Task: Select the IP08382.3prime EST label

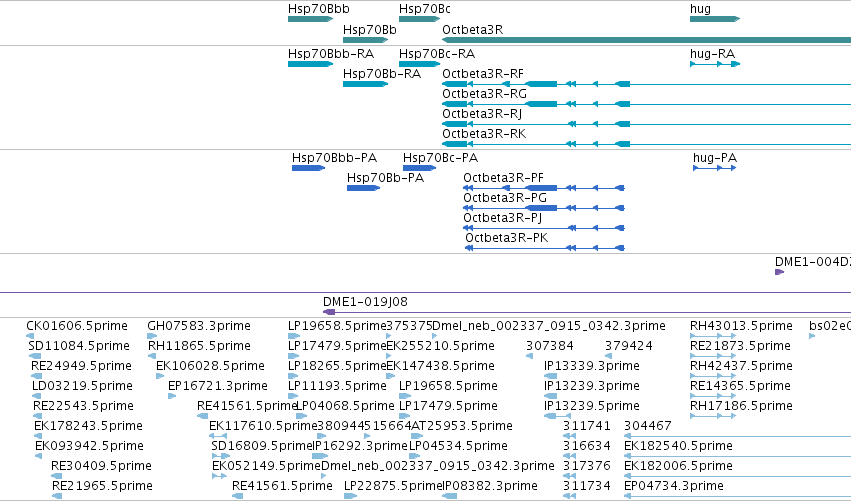Action: [490, 486]
